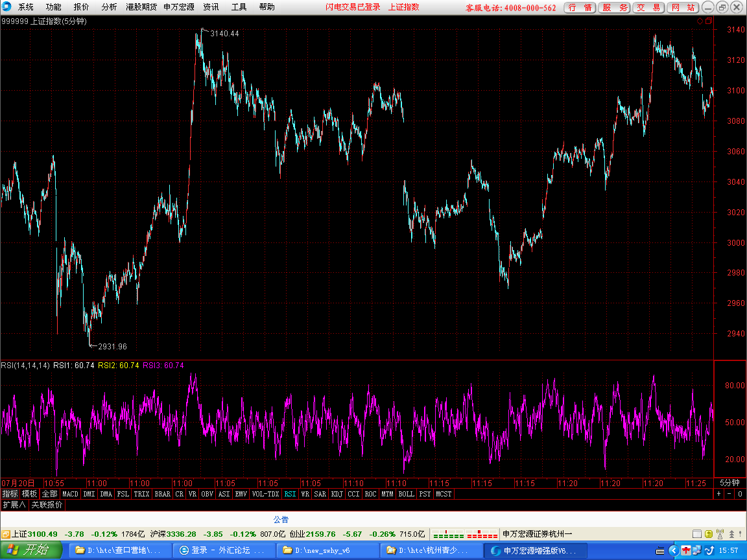This screenshot has width=747, height=560.
Task: Open the 工具 menu
Action: pos(239,7)
